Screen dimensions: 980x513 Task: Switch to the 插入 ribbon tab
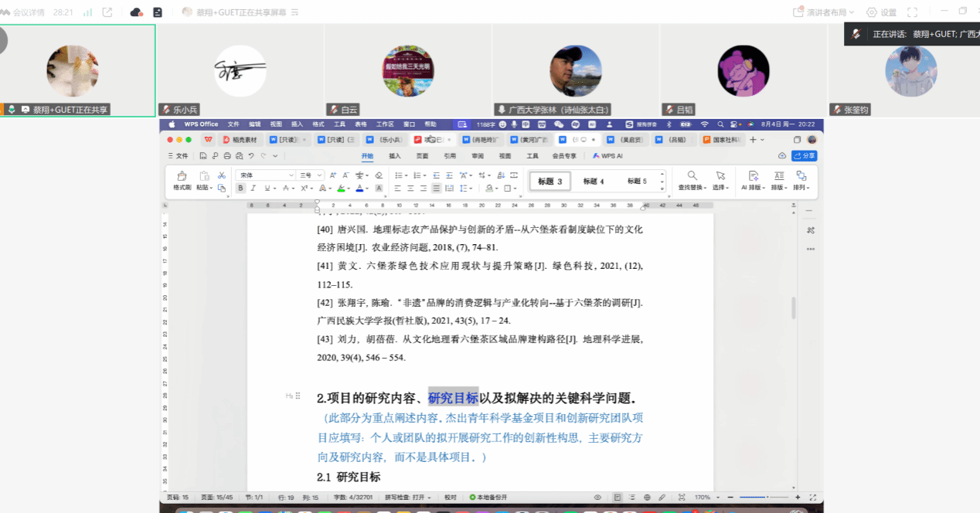coord(395,156)
